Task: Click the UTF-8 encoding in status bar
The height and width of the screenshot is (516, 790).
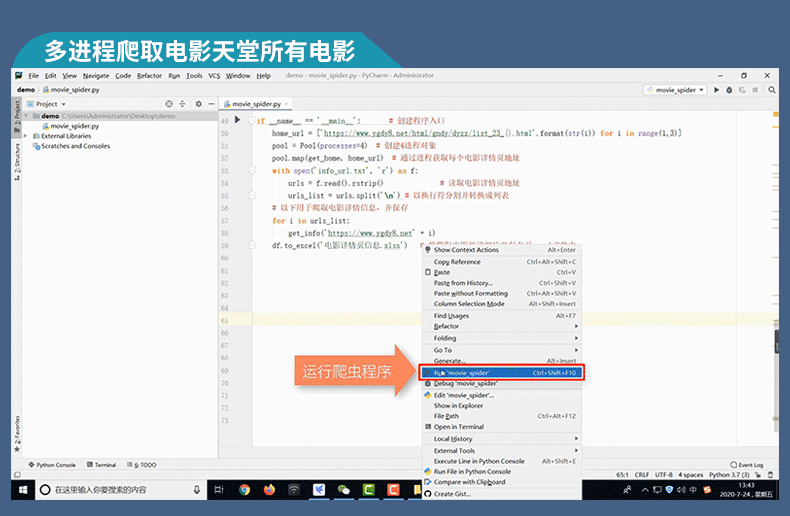Action: pos(664,475)
